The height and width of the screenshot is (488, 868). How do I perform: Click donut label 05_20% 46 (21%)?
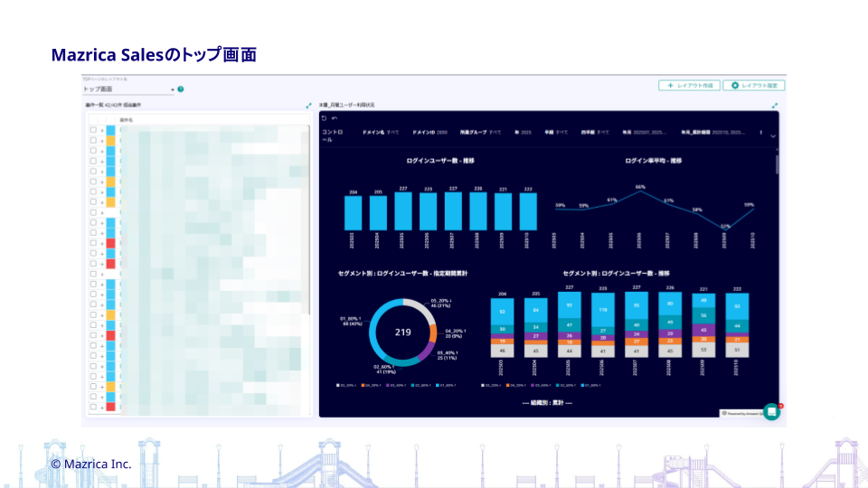click(x=440, y=304)
